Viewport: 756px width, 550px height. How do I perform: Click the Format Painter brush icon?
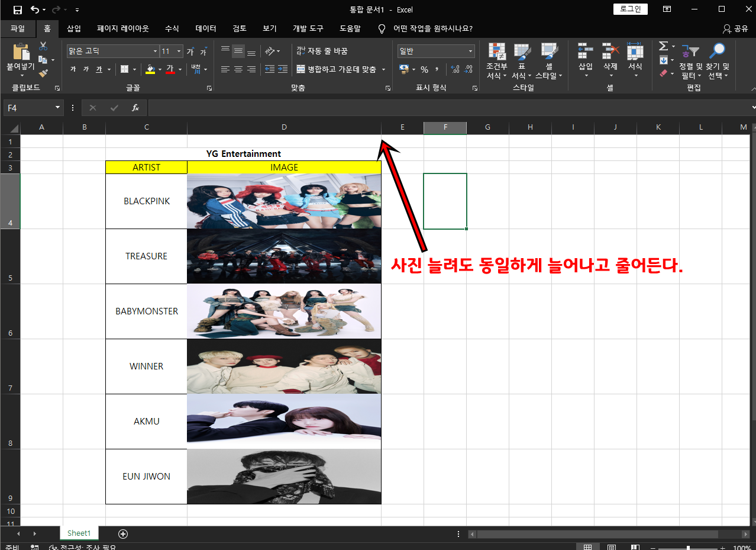tap(43, 73)
